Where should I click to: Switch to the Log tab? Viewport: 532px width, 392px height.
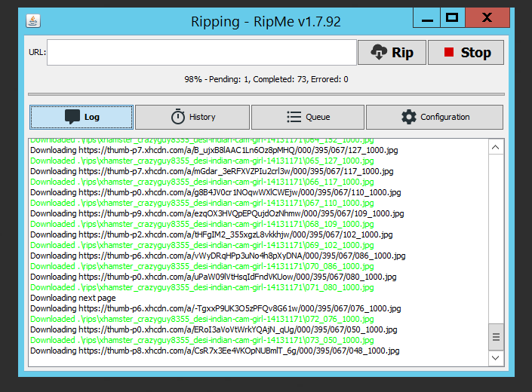pyautogui.click(x=81, y=118)
